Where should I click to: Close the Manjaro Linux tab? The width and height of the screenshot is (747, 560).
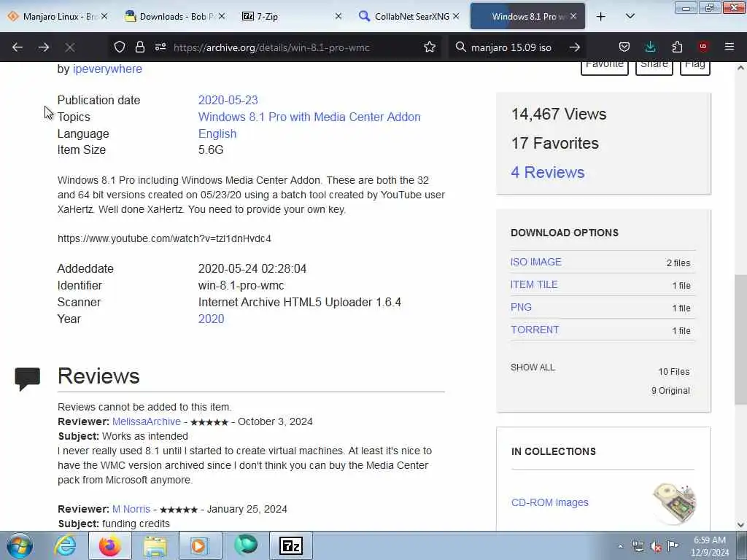click(x=104, y=16)
